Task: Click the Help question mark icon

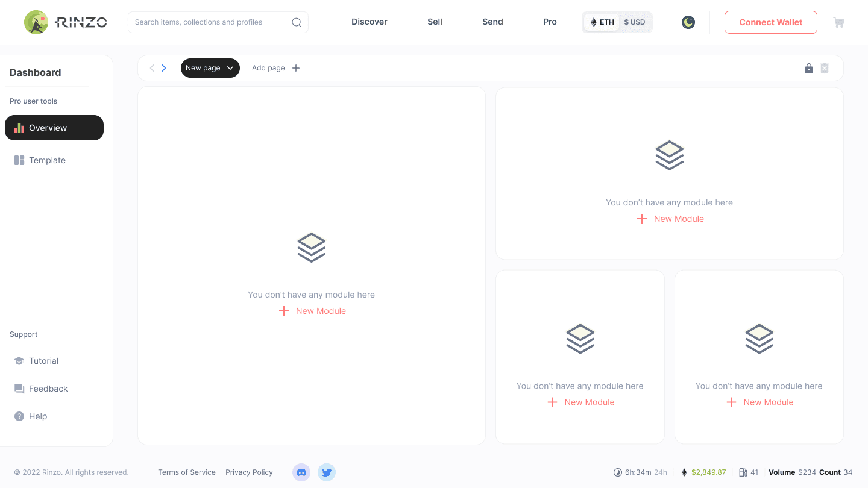Action: pyautogui.click(x=19, y=416)
